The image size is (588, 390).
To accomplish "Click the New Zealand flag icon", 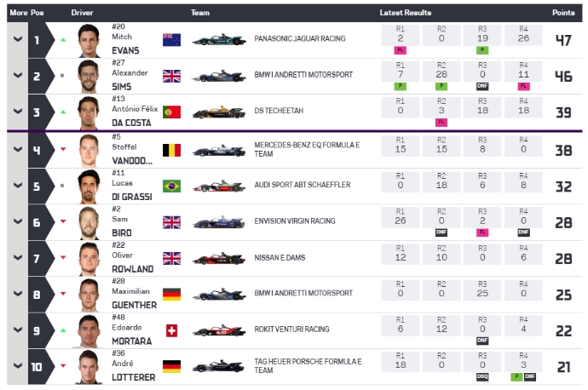I will tap(171, 40).
